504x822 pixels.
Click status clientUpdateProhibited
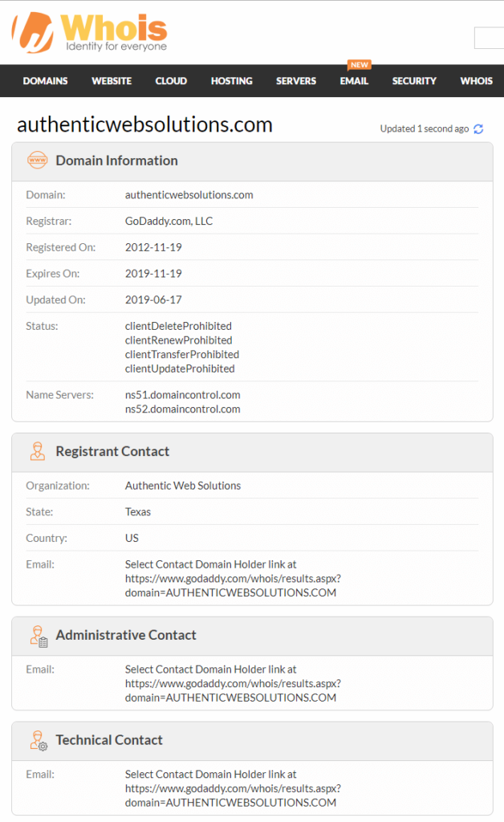(x=180, y=368)
